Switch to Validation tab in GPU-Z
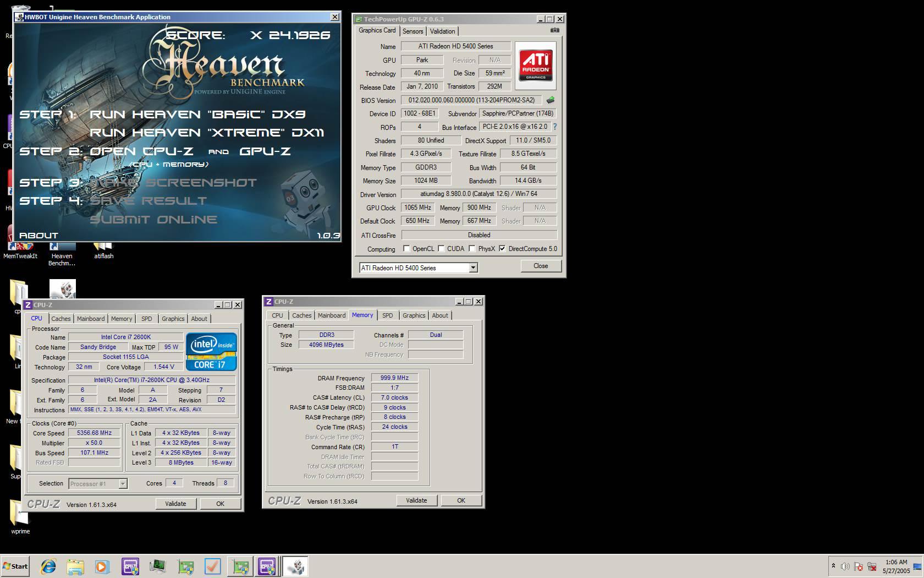 tap(442, 31)
